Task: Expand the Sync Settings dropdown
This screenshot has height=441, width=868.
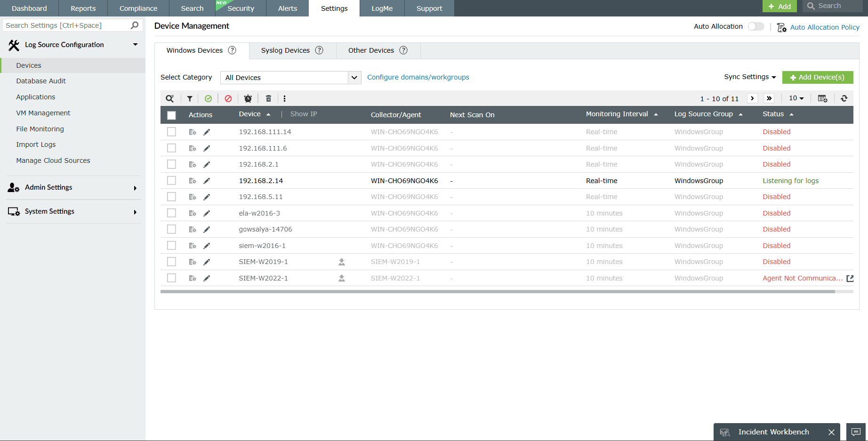Action: pos(749,77)
